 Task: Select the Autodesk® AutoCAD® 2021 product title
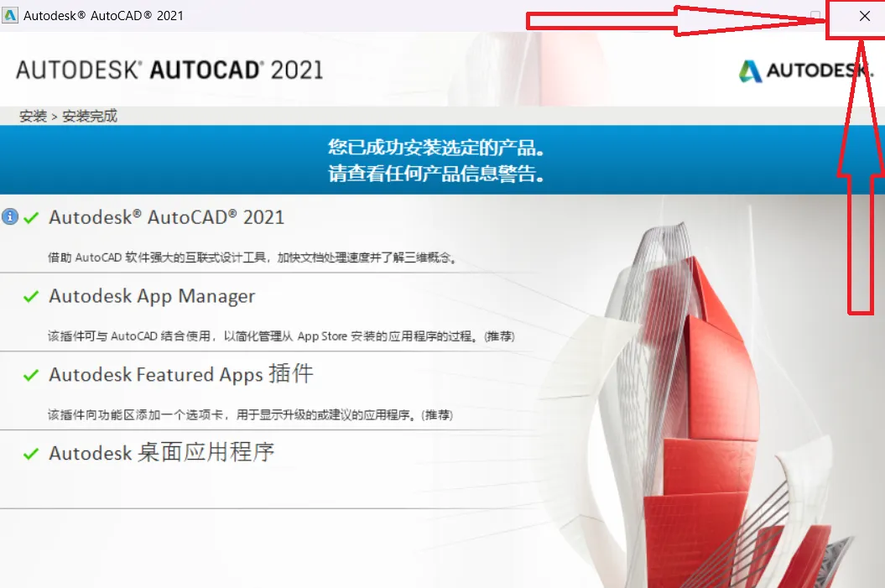pos(166,217)
